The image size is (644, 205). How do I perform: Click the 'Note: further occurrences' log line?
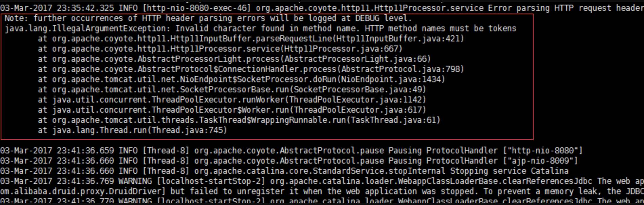pyautogui.click(x=208, y=18)
